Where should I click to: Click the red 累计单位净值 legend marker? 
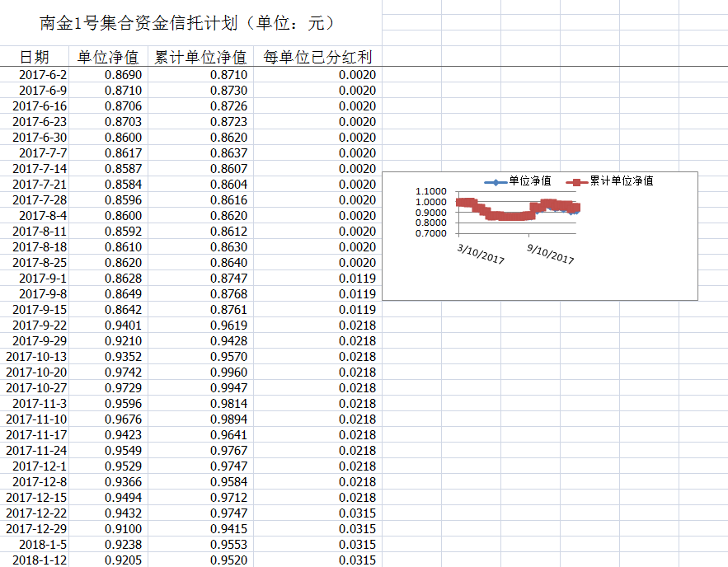576,181
